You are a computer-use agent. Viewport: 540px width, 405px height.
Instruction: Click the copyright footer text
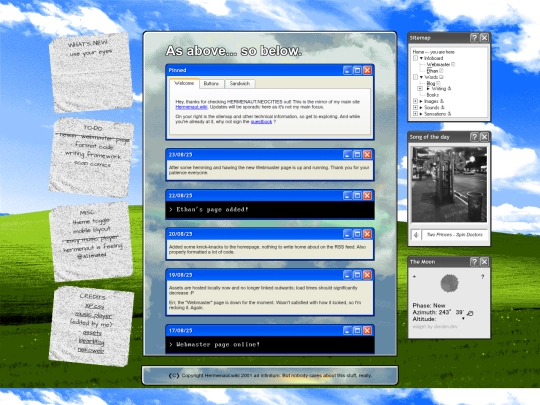[270, 376]
